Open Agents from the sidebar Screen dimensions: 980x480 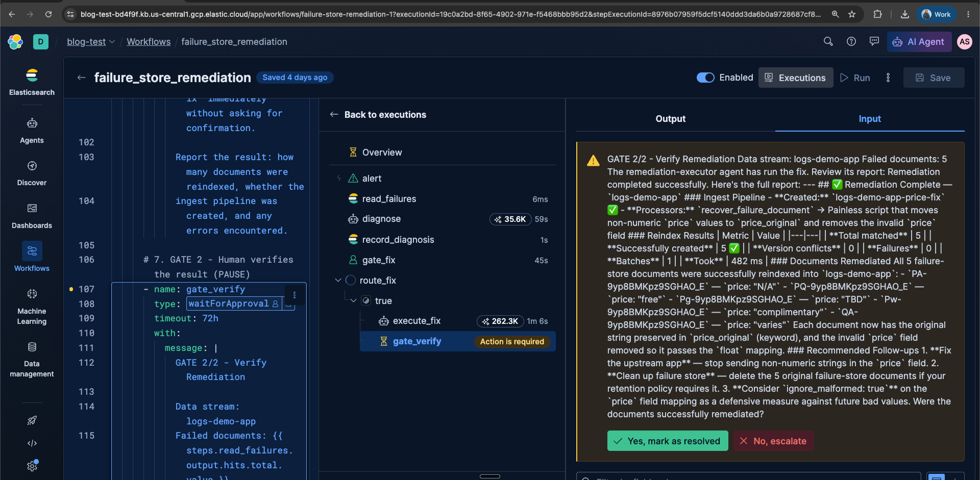click(32, 131)
